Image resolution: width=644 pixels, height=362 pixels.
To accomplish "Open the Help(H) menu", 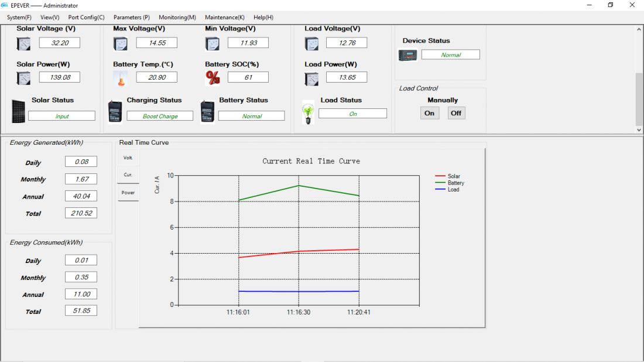I will click(x=263, y=17).
